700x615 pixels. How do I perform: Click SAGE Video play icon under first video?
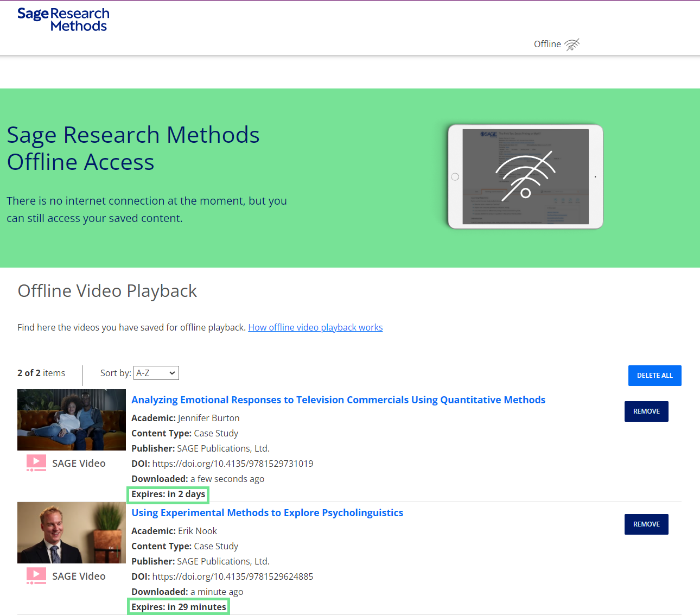[x=36, y=463]
